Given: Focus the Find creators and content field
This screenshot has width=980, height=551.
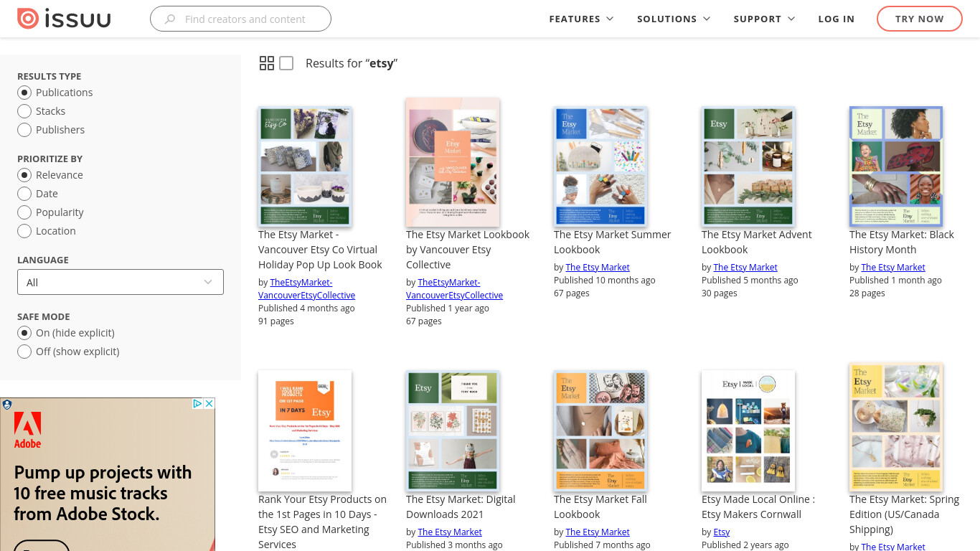Looking at the screenshot, I should click(x=240, y=19).
